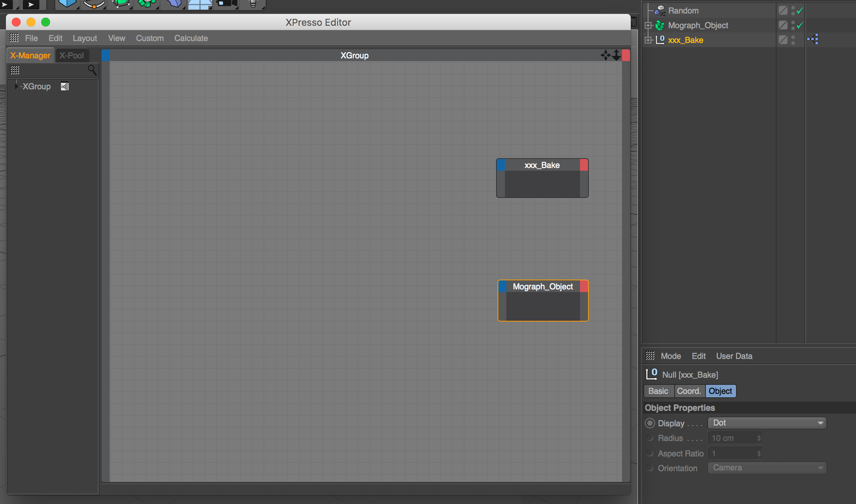Click the MoGraph cloner toolbar icon
Viewport: 856px width, 504px height.
146,4
